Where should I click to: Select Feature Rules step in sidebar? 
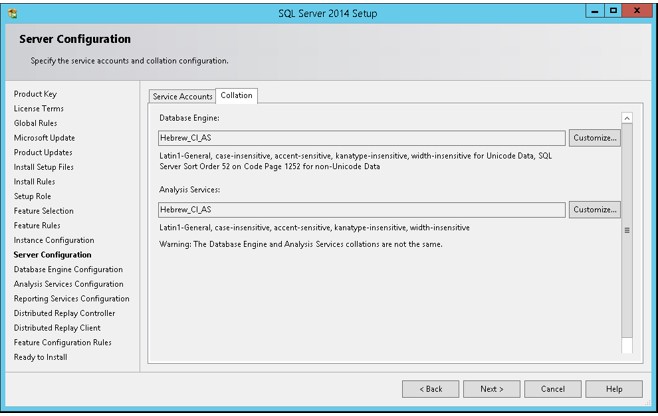click(x=37, y=225)
